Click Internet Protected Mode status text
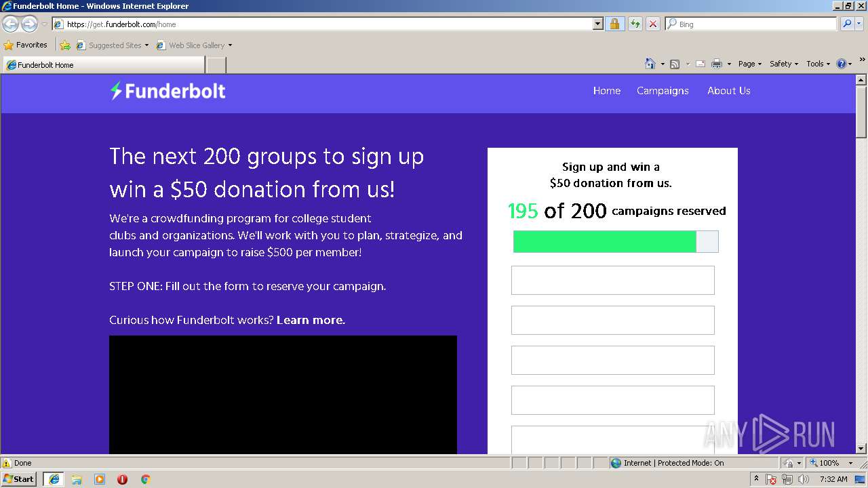868x488 pixels. 673,463
